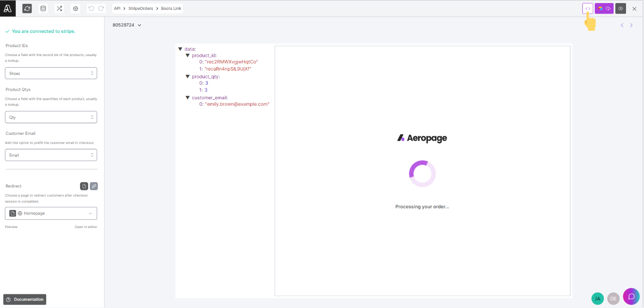644x308 pixels.
Task: Click the Preview link below Redirect
Action: [x=11, y=227]
